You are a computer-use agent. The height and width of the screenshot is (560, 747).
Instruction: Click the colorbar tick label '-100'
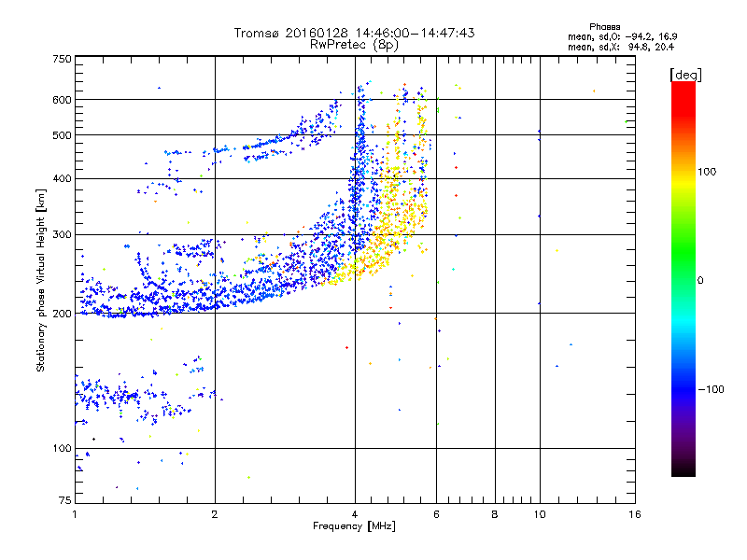point(712,389)
